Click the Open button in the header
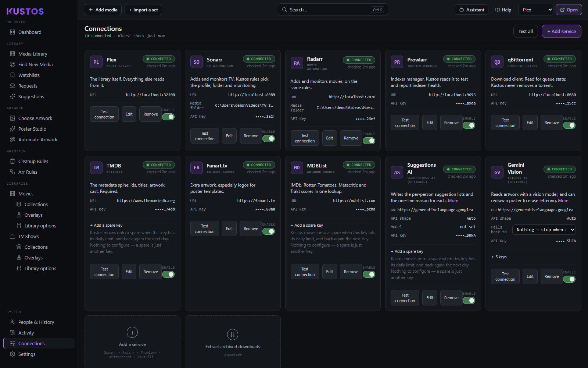The width and height of the screenshot is (588, 368). click(569, 10)
